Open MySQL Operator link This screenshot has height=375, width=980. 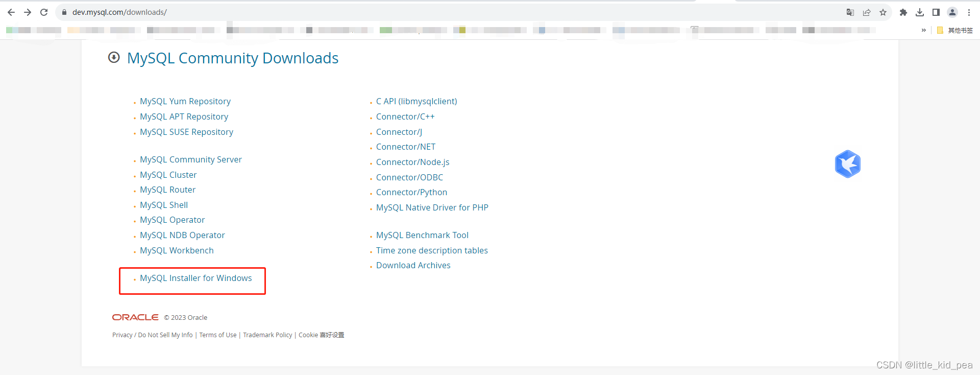pos(173,220)
